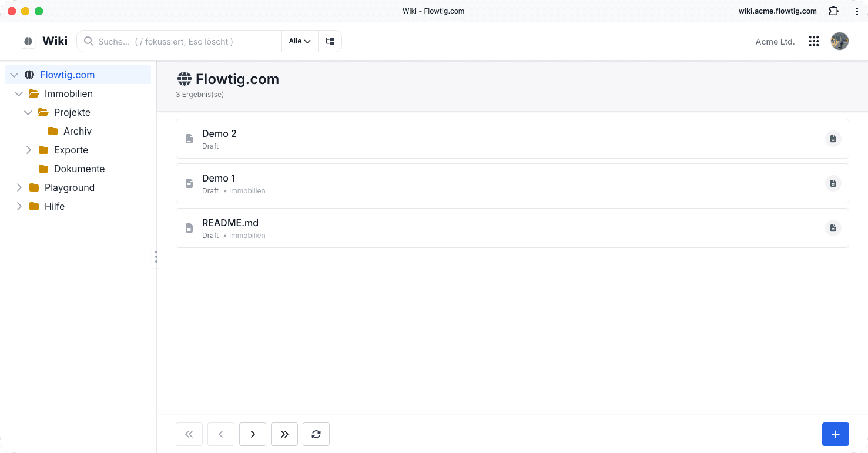Screen dimensions: 868x453
Task: Open the browser three-dot menu
Action: (857, 11)
